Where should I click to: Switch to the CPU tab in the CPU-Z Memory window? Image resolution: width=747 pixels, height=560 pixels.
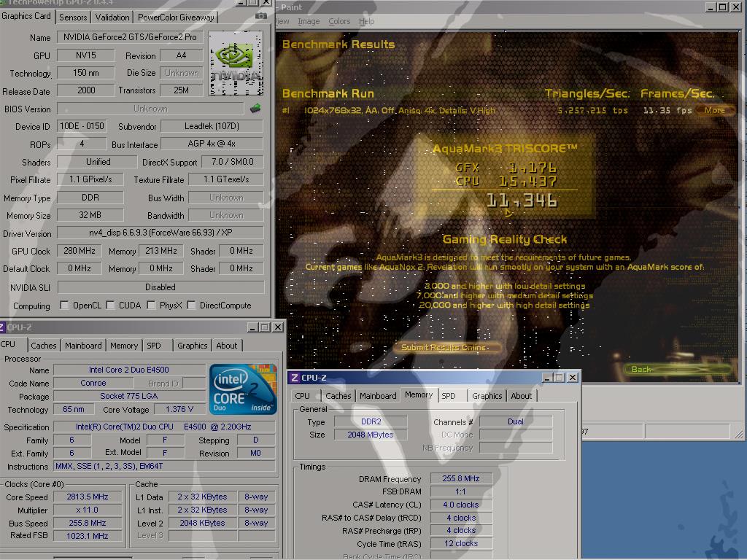pos(302,396)
